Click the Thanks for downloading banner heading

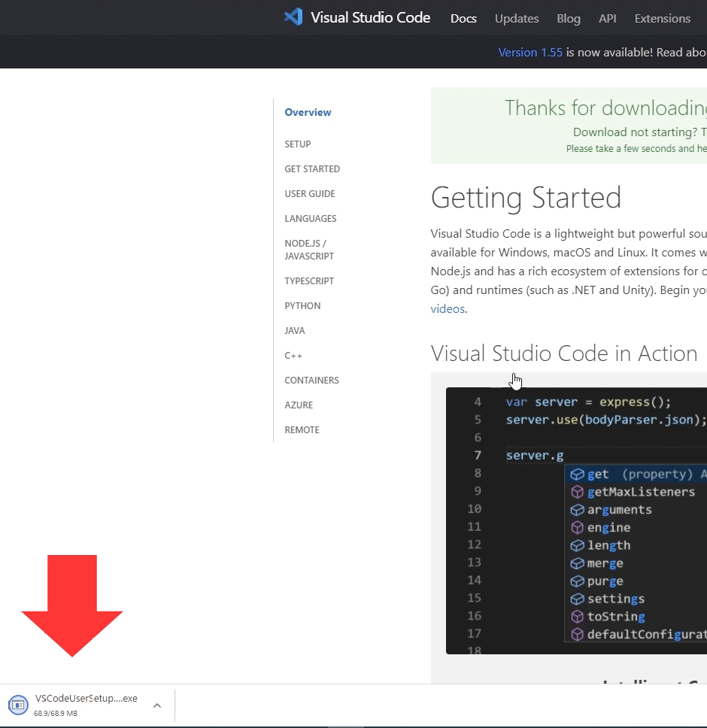click(605, 108)
